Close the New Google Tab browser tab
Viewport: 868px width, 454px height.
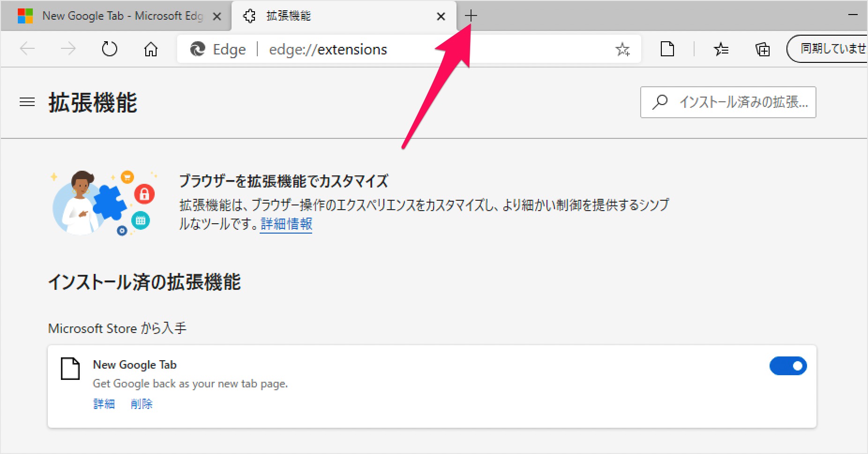pyautogui.click(x=217, y=16)
